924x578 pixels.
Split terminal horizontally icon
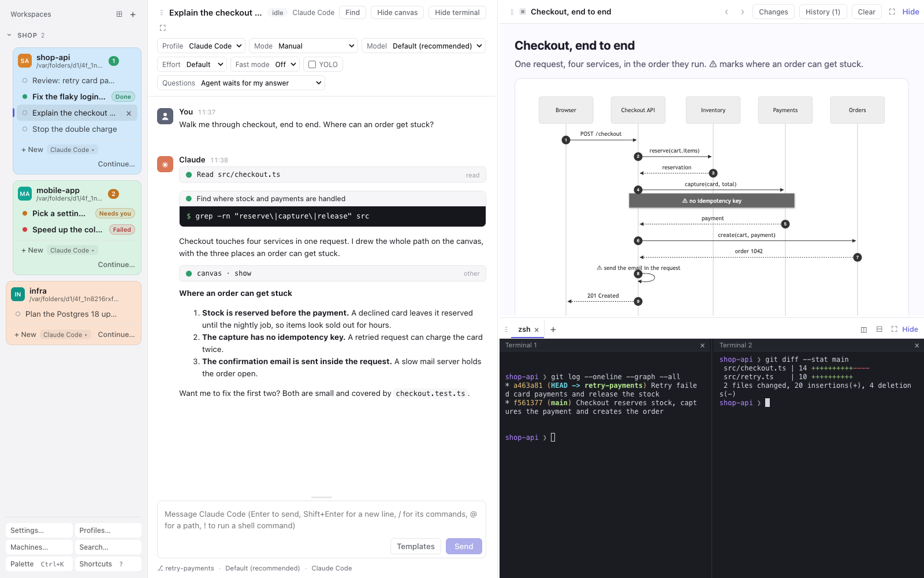pos(880,329)
